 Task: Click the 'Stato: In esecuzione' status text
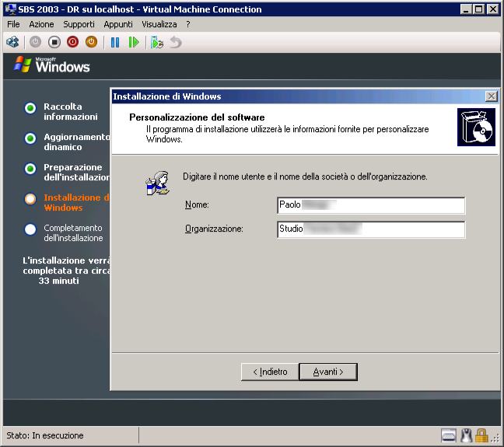click(45, 435)
